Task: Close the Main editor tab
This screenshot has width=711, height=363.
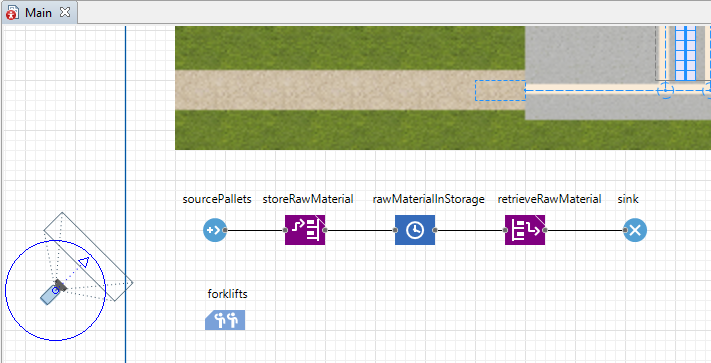Action: tap(65, 12)
